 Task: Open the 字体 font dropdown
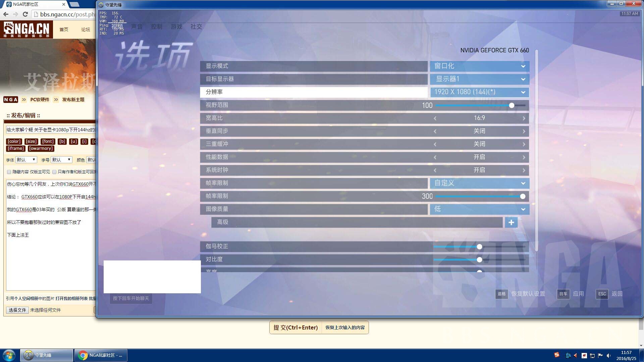[26, 160]
